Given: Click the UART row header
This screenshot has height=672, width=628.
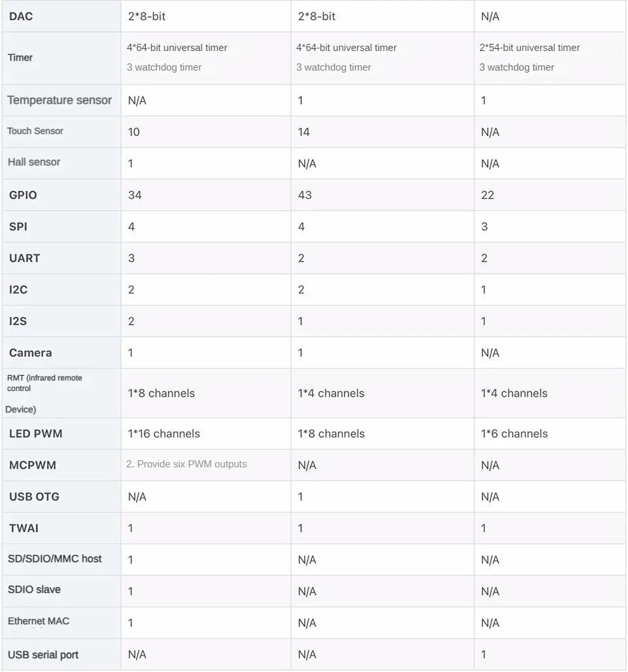Looking at the screenshot, I should click(x=61, y=258).
